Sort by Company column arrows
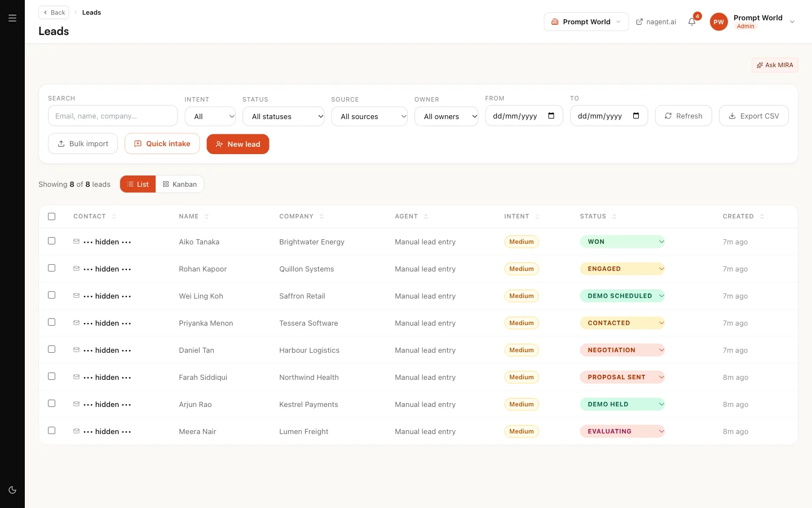The height and width of the screenshot is (508, 812). (x=321, y=216)
